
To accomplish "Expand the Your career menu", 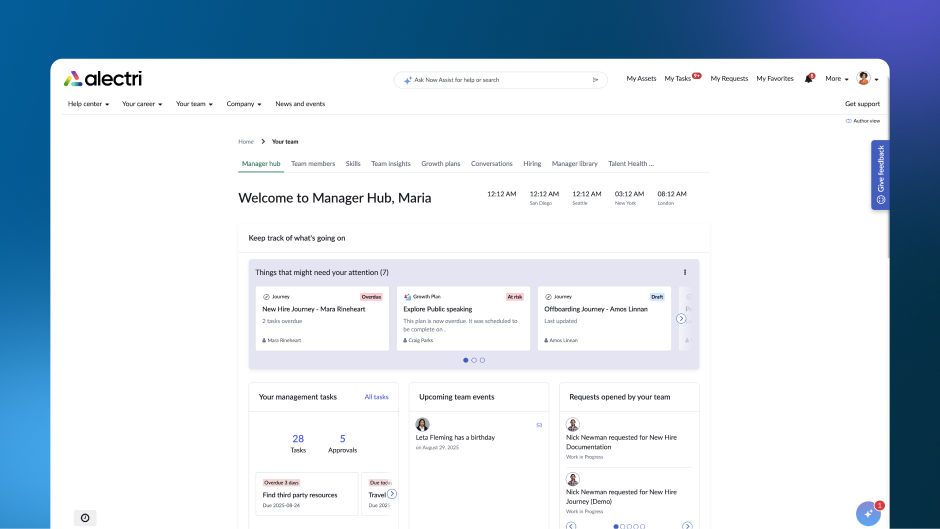I will click(x=142, y=104).
